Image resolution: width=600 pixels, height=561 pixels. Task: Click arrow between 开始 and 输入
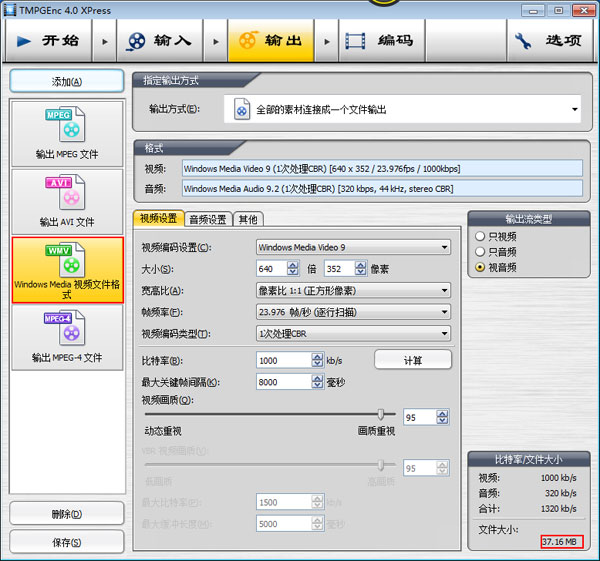point(104,41)
